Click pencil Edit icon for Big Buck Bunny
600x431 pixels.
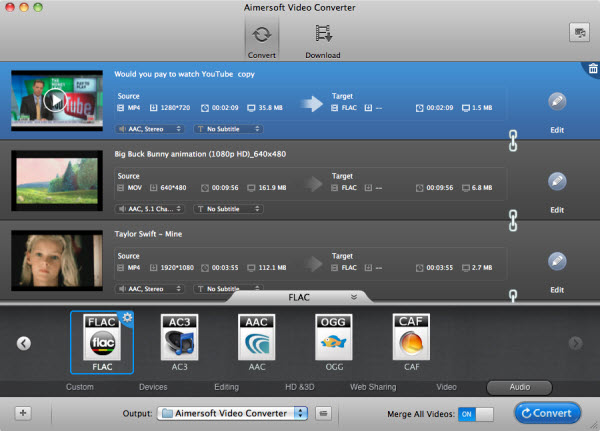pos(557,181)
